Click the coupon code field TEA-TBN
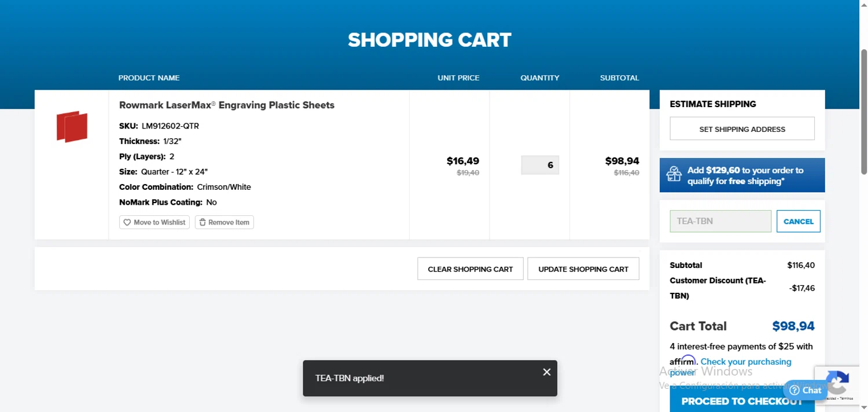 720,221
